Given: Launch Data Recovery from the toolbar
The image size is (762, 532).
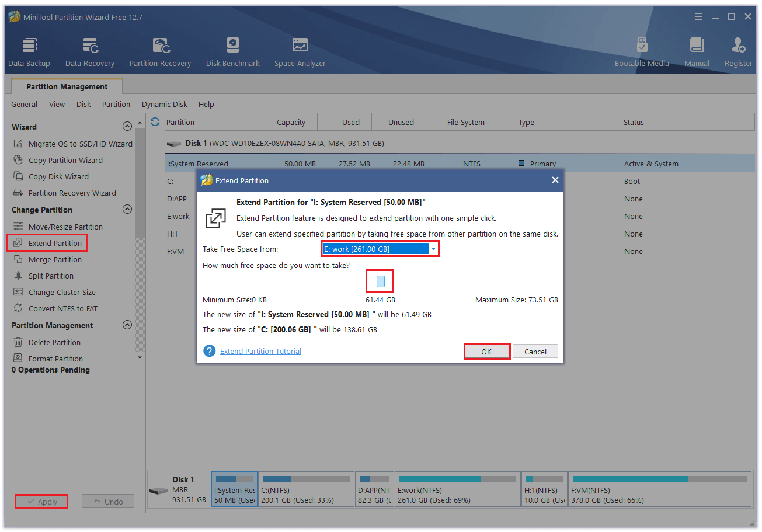Looking at the screenshot, I should point(90,53).
